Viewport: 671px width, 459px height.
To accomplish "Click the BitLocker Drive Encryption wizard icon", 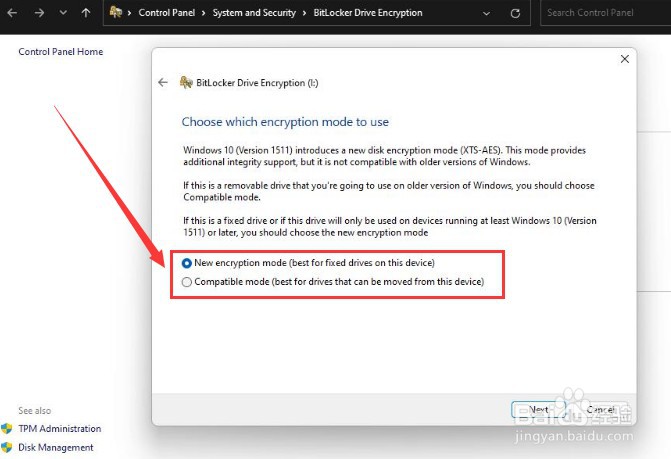I will 185,82.
